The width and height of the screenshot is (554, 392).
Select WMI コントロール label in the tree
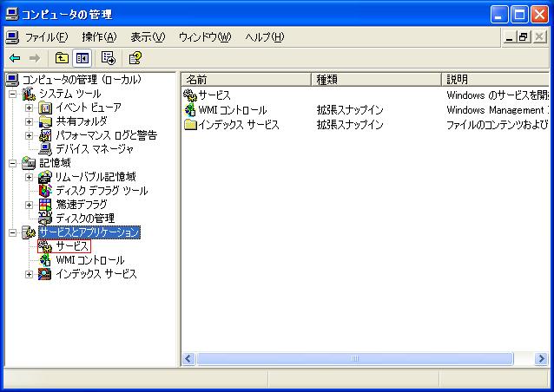pyautogui.click(x=90, y=260)
